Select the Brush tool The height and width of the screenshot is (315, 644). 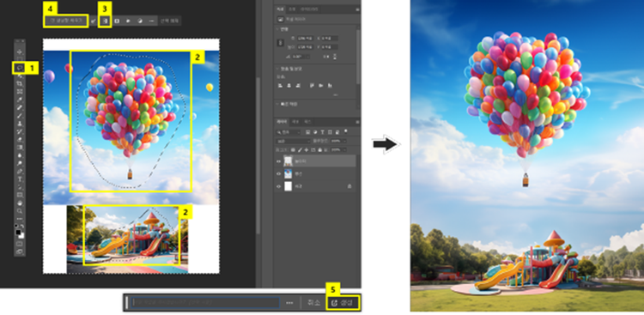coord(20,115)
